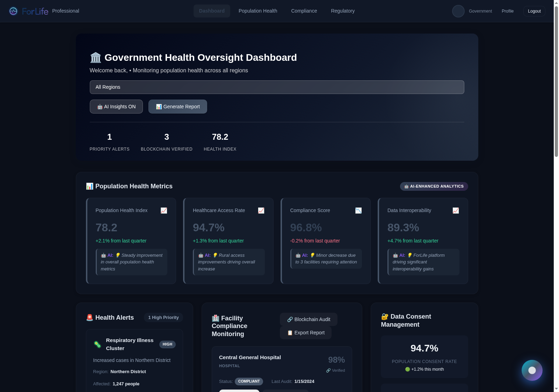Click the Blockchain Verified count 3
Viewport: 559px width, 392px height.
click(x=167, y=137)
